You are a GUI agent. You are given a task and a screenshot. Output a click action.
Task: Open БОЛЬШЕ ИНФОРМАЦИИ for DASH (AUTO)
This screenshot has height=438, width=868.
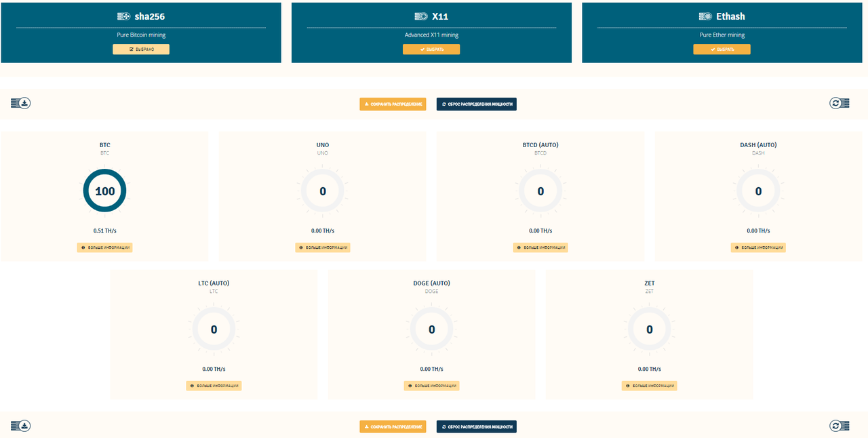(x=757, y=247)
